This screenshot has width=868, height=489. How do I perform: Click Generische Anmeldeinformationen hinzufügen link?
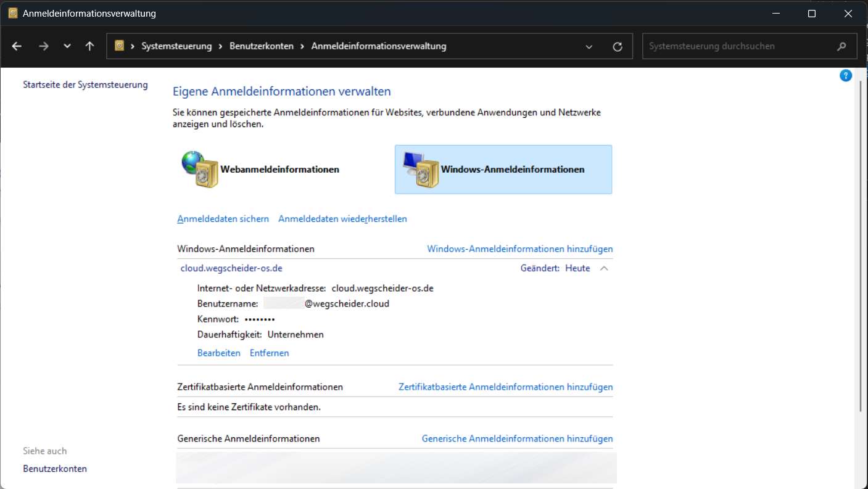518,439
